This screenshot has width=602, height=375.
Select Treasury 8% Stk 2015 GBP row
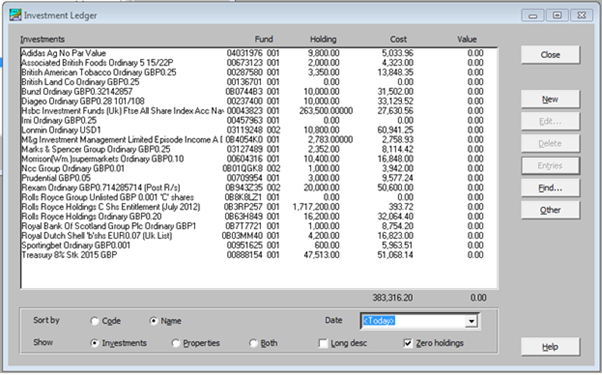(259, 254)
